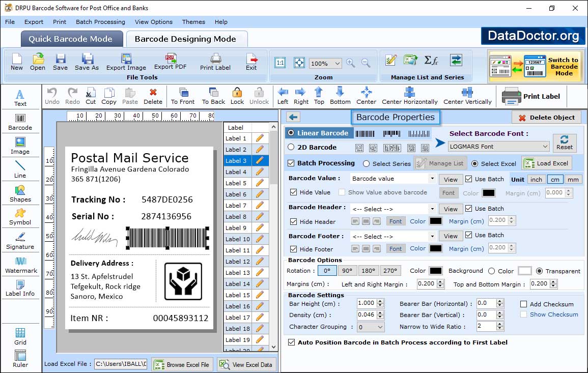Open the Select Barcode Font dropdown
This screenshot has width=588, height=373.
click(x=498, y=147)
